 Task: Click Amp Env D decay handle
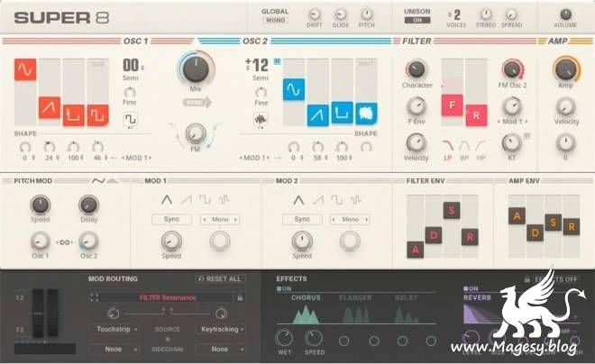pos(535,232)
